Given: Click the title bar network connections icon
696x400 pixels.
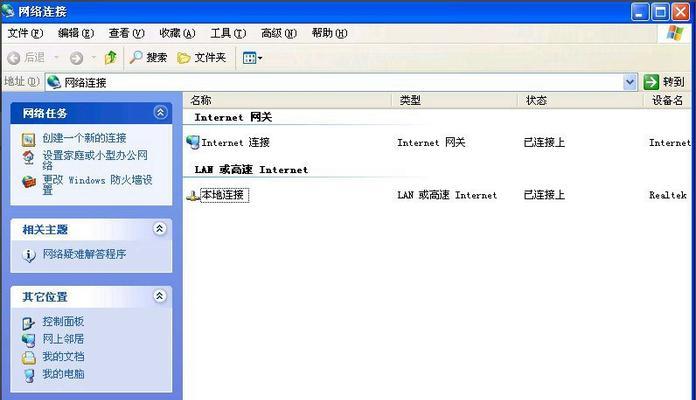Looking at the screenshot, I should point(8,11).
